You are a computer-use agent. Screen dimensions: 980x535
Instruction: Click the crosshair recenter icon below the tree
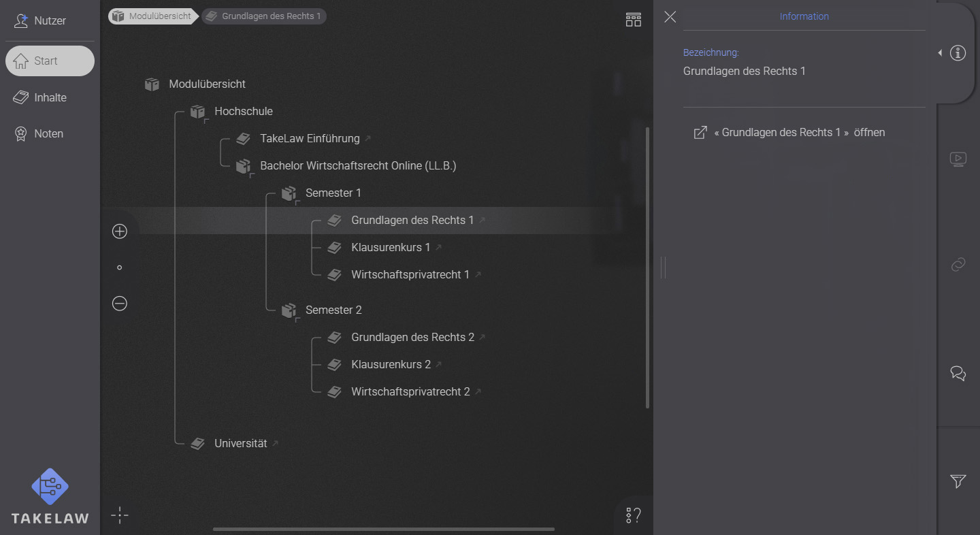(120, 515)
